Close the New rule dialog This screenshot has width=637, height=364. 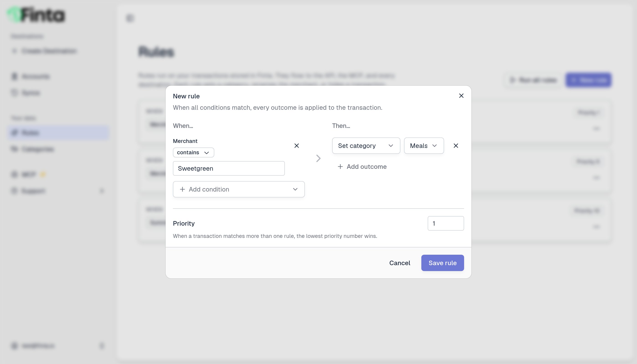coord(461,96)
